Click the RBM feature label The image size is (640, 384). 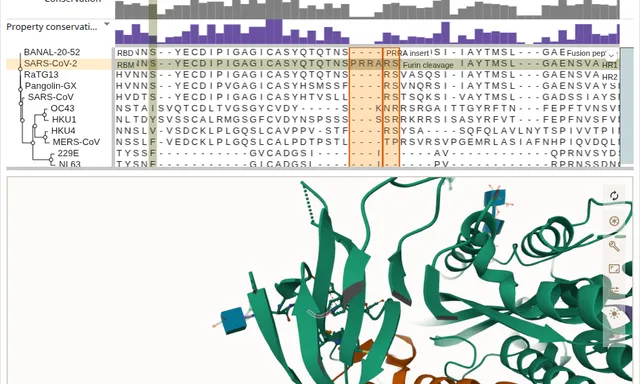pos(126,65)
